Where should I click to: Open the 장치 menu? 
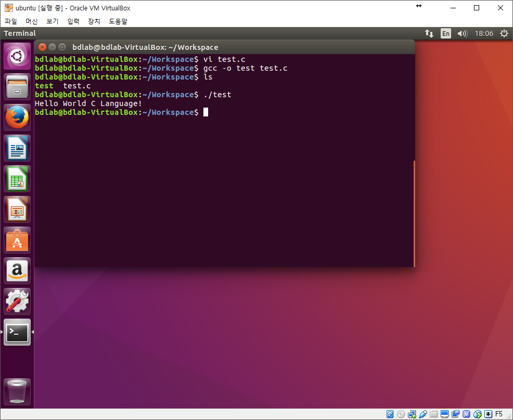click(94, 21)
